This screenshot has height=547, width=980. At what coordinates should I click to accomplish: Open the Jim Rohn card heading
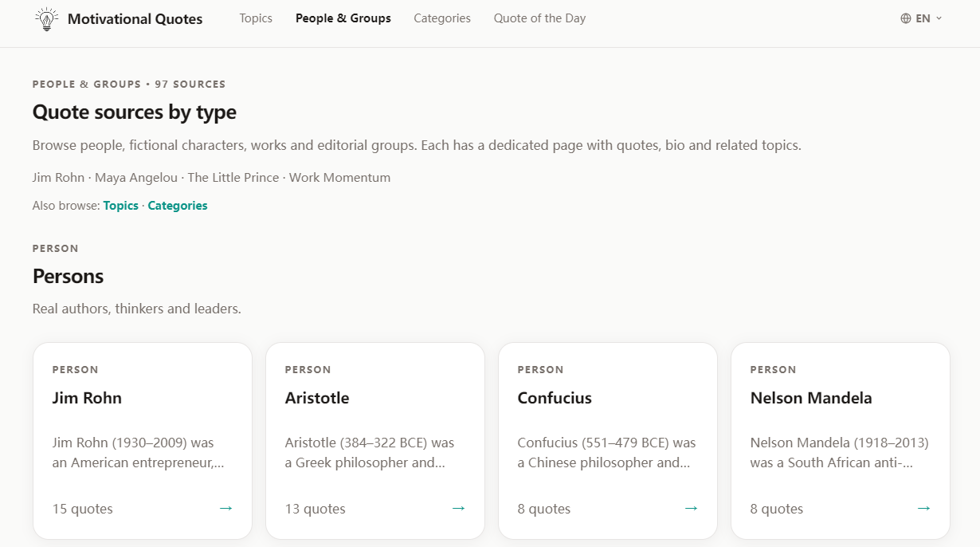pos(87,398)
